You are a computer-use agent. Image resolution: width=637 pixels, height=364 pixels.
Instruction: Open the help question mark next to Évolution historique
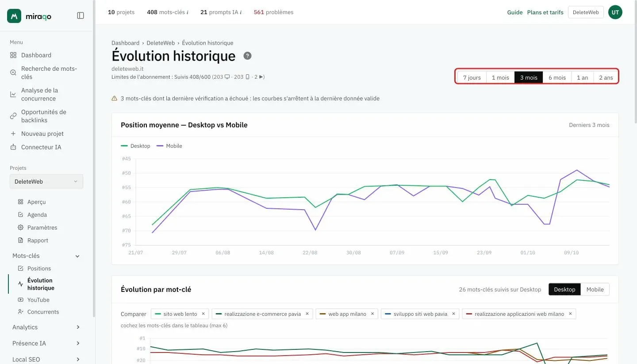click(248, 56)
